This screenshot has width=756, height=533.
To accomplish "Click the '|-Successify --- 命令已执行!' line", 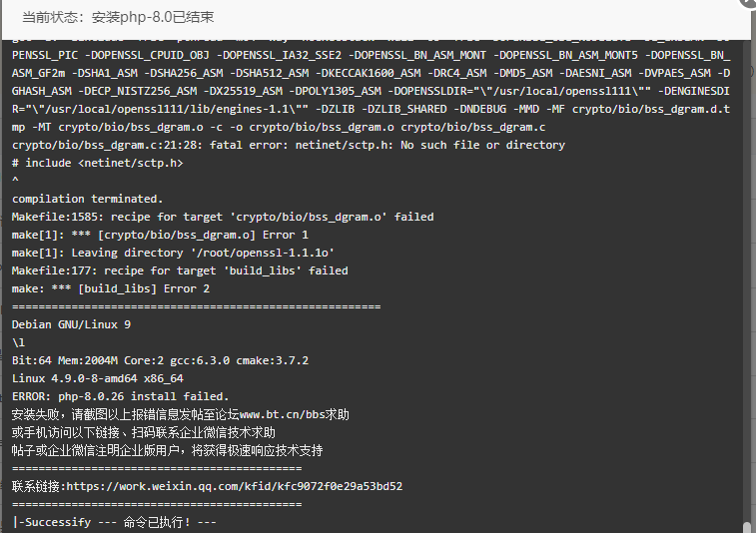I will (x=115, y=522).
